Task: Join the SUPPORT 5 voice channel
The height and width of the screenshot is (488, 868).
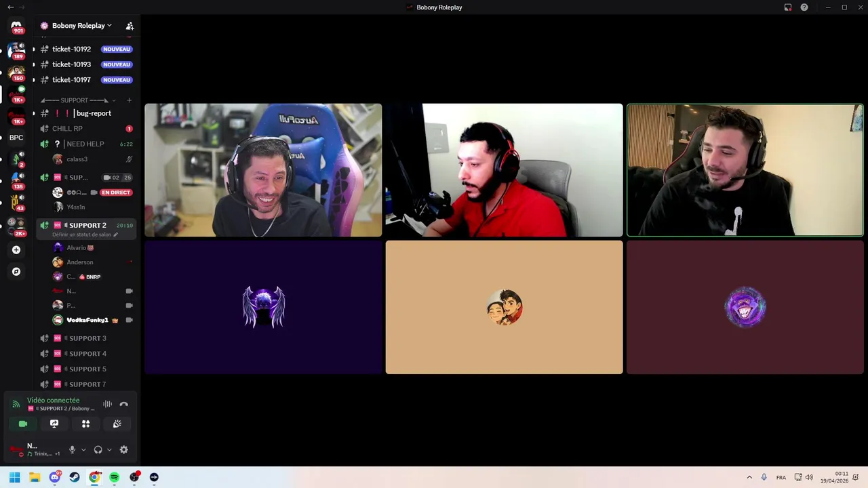Action: tap(86, 369)
